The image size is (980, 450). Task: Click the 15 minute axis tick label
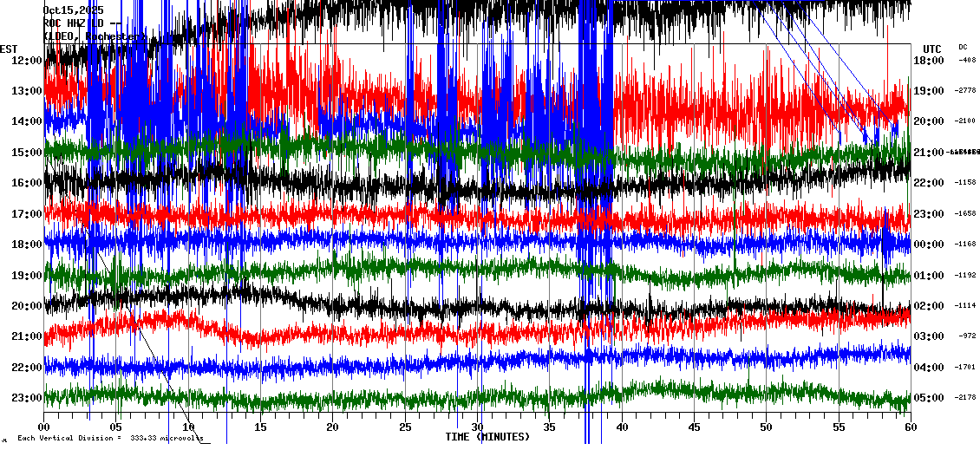(x=260, y=427)
